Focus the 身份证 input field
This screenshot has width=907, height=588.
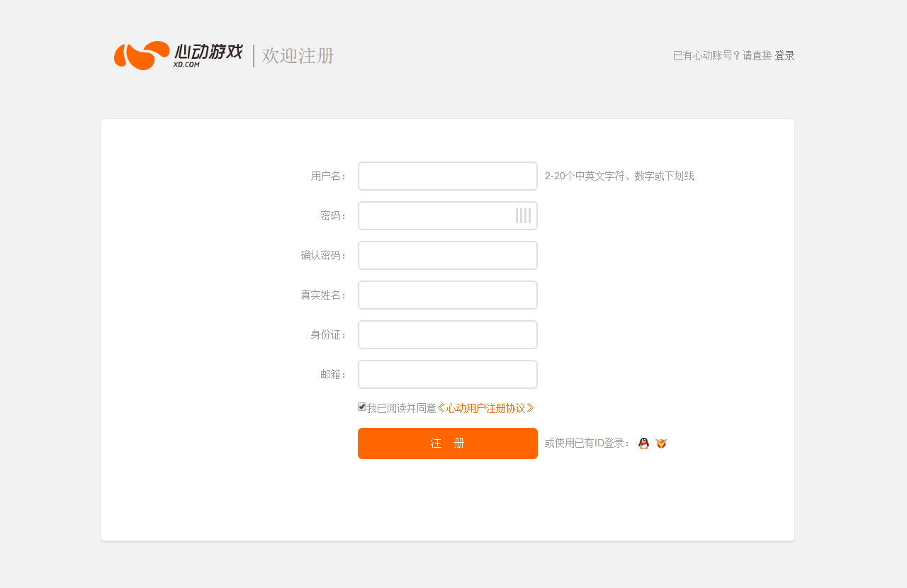coord(448,335)
